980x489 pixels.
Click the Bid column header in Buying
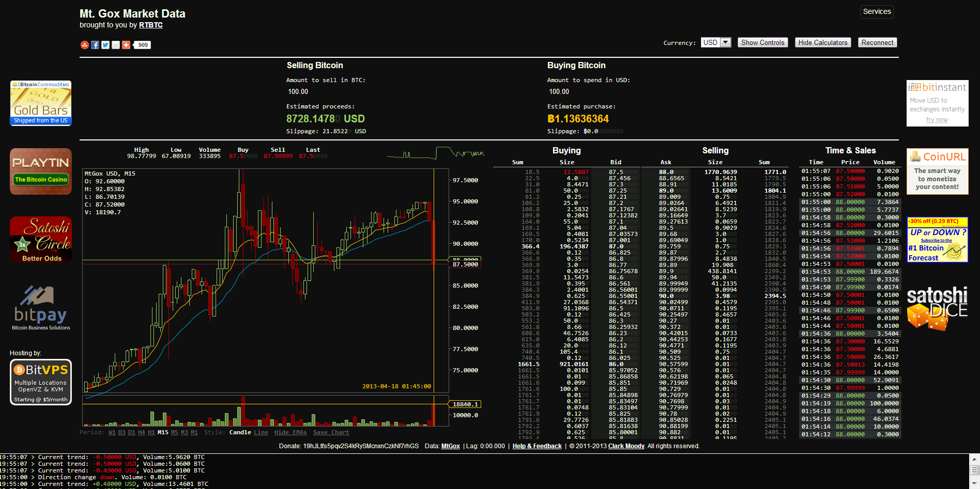click(x=616, y=162)
